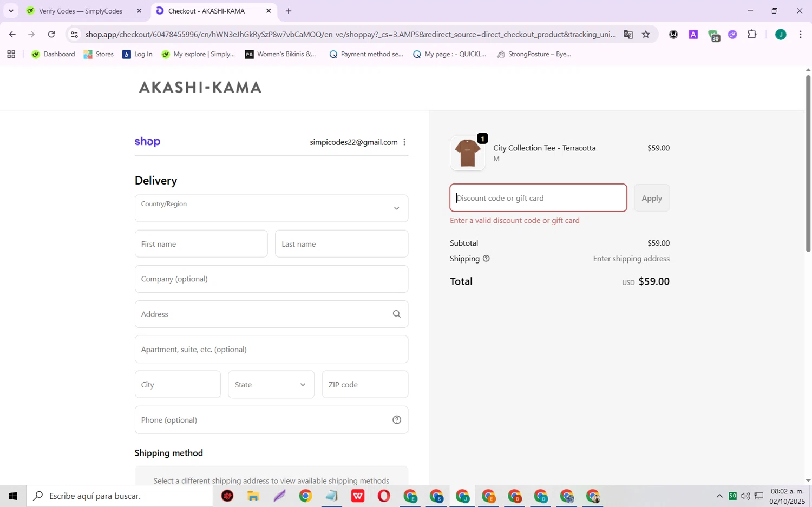Open the My page : - QUICKL... bookmark

point(449,54)
